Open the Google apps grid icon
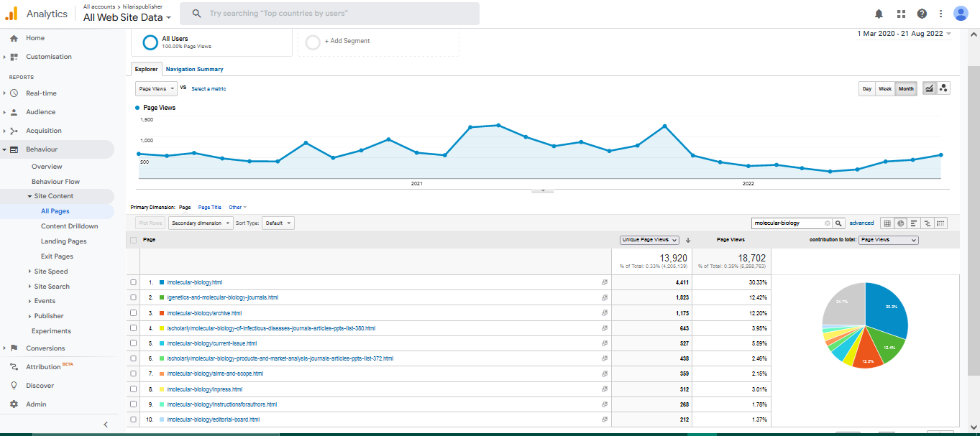Image resolution: width=980 pixels, height=436 pixels. pos(901,14)
